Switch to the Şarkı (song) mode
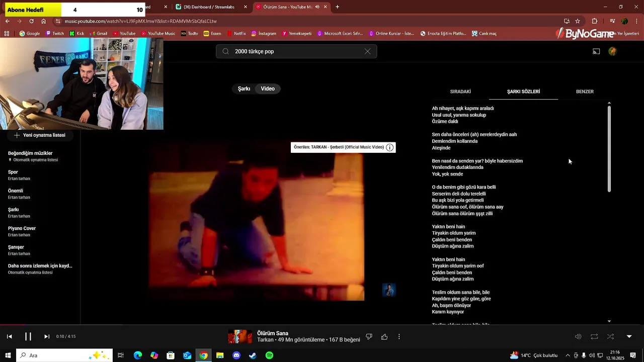Image resolution: width=644 pixels, height=362 pixels. coord(244,88)
